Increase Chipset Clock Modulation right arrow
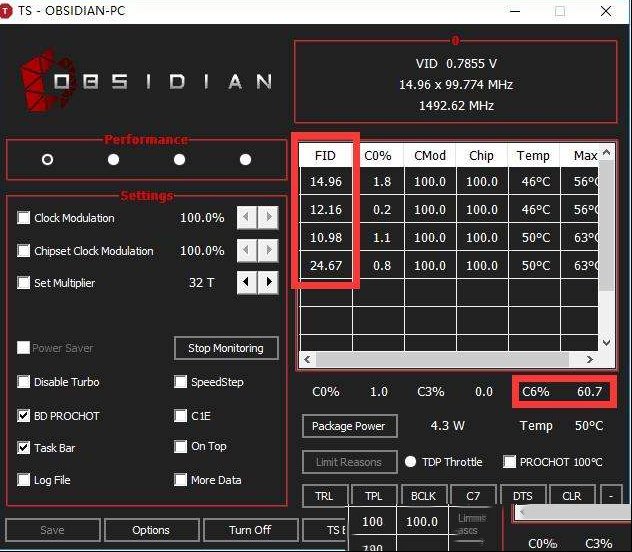 268,250
